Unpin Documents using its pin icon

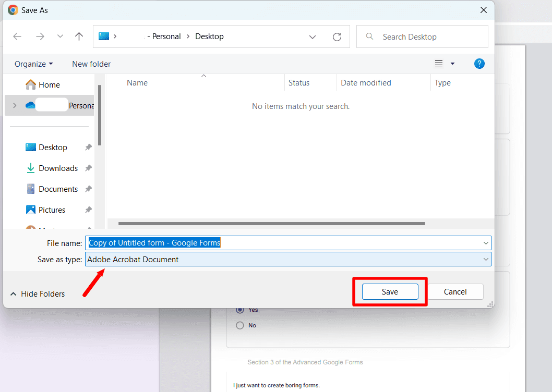pos(88,189)
